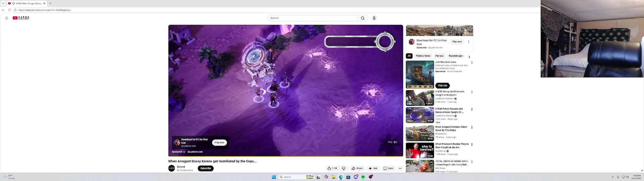Open a new browser tab

coord(50,3)
